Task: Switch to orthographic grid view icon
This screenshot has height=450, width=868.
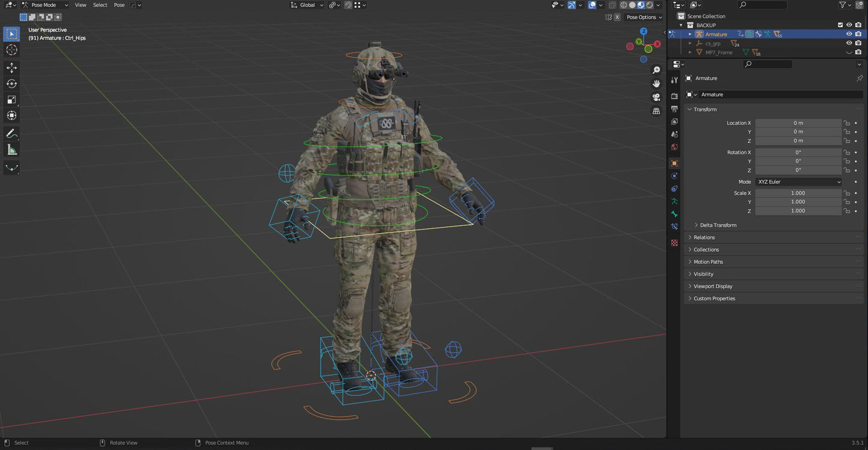Action: point(656,111)
